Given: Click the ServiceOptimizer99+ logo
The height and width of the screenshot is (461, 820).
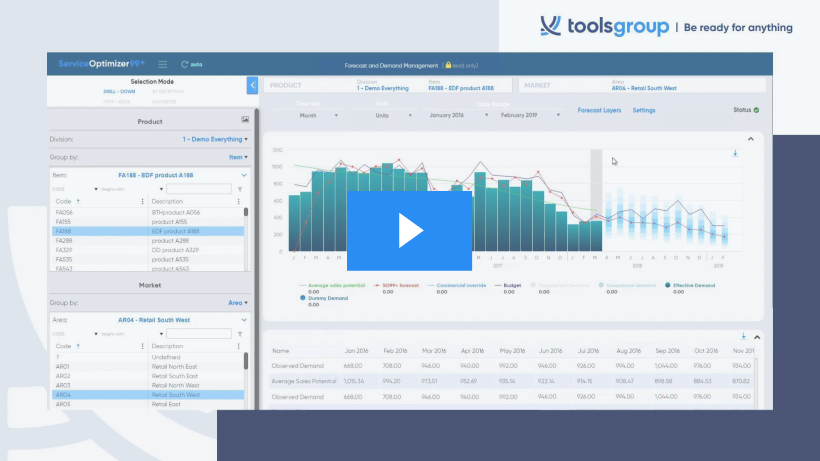Looking at the screenshot, I should coord(101,64).
